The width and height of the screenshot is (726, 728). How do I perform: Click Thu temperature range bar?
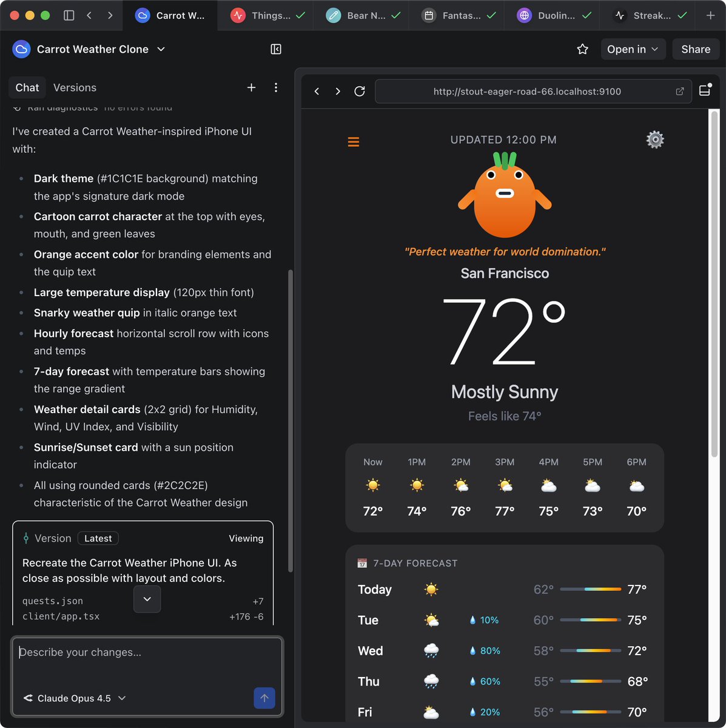point(591,681)
